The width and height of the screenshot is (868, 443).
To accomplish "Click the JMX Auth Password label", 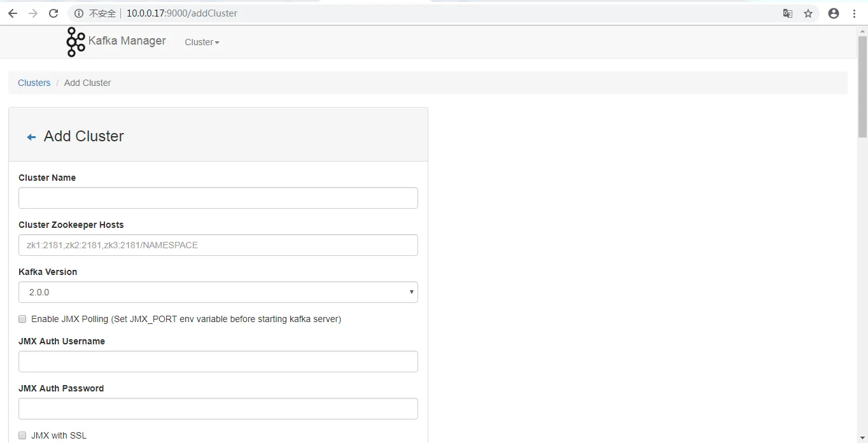I will coord(61,388).
